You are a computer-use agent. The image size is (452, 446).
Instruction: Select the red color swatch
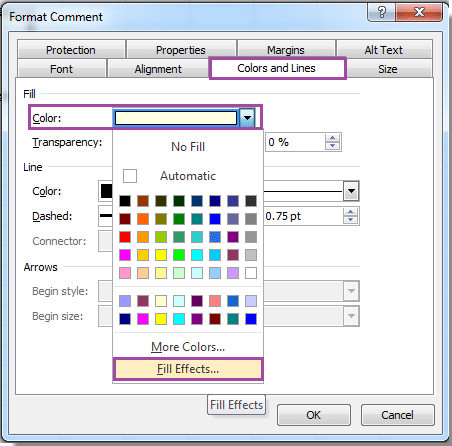[125, 237]
